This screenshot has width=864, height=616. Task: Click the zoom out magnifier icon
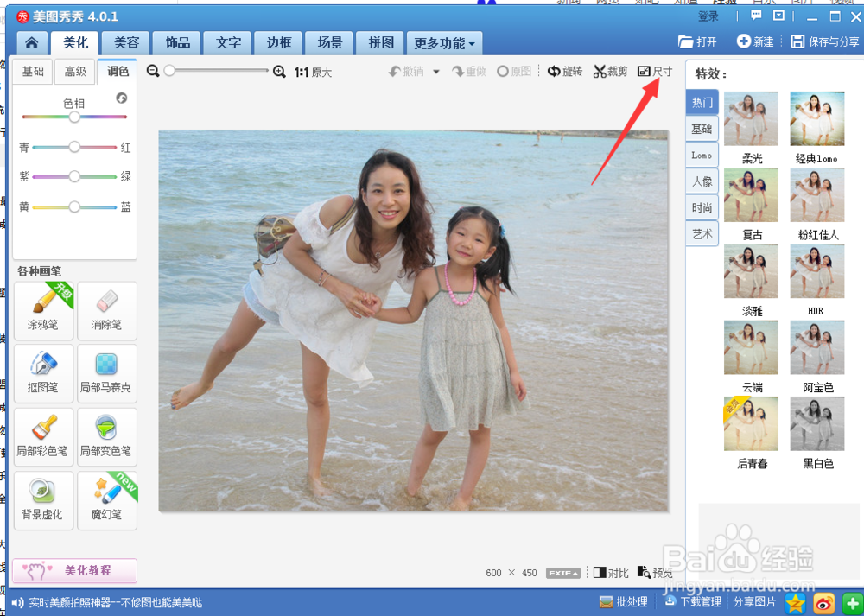pos(153,71)
